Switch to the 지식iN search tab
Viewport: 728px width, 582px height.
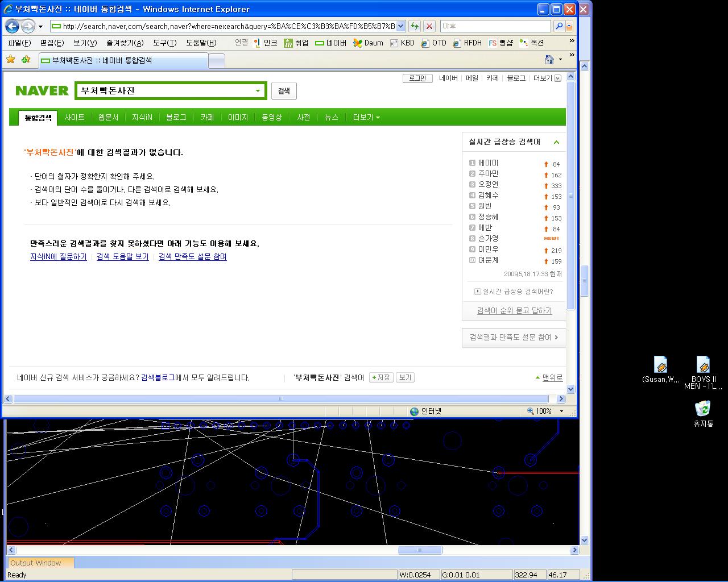142,118
